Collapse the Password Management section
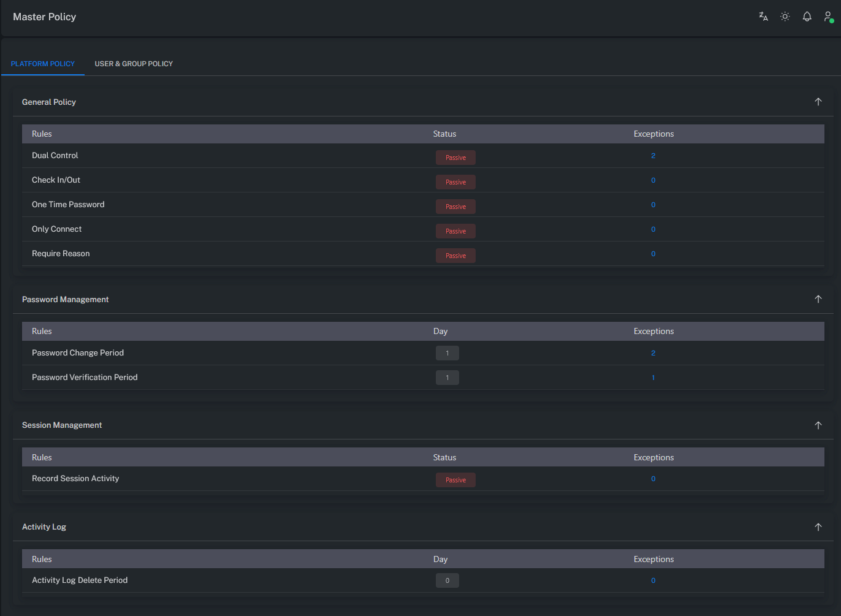The height and width of the screenshot is (616, 841). (818, 299)
